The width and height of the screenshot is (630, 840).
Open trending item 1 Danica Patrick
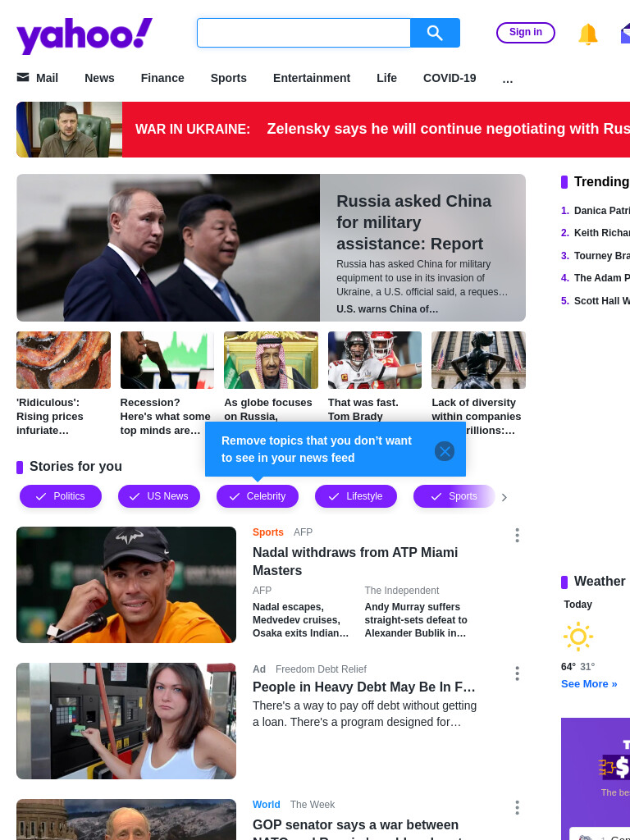[601, 211]
